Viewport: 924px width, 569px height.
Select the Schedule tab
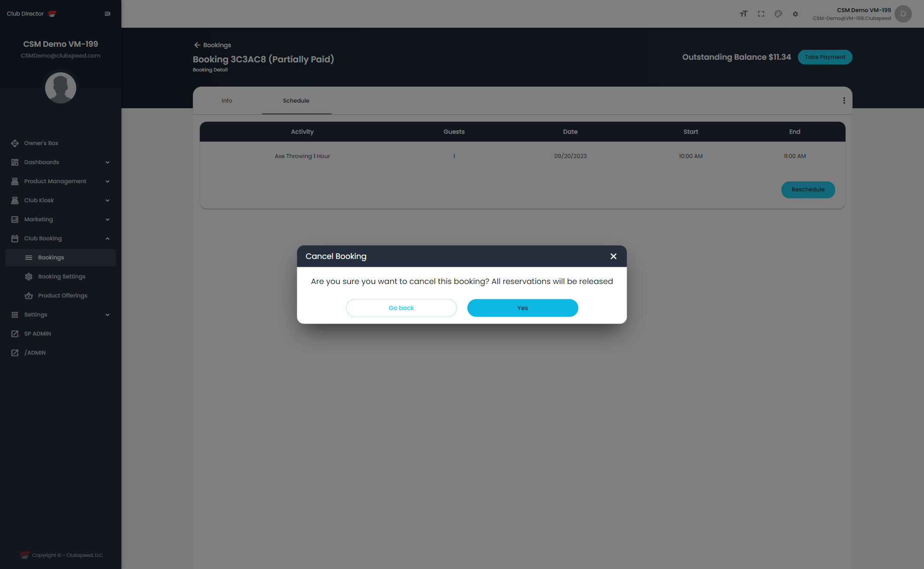pos(296,100)
